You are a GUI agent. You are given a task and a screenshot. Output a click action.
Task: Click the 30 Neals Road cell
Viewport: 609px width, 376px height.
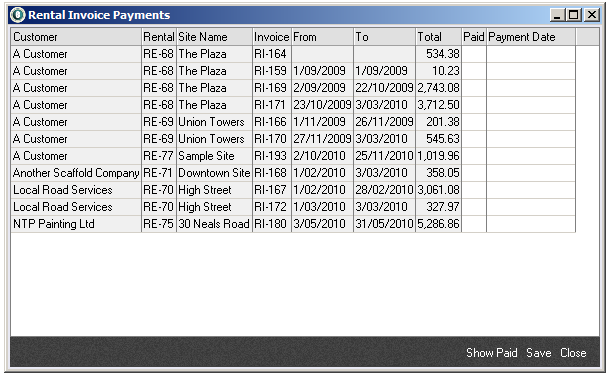[x=214, y=224]
